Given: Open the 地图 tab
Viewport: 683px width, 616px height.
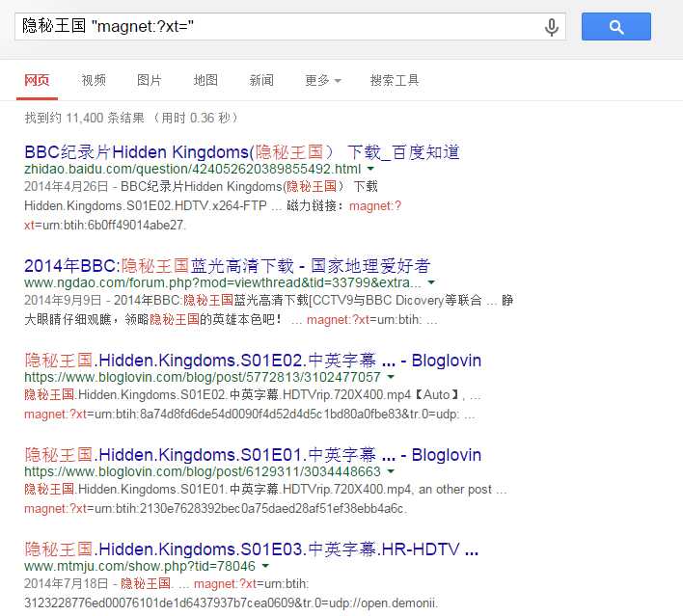Looking at the screenshot, I should [x=205, y=80].
